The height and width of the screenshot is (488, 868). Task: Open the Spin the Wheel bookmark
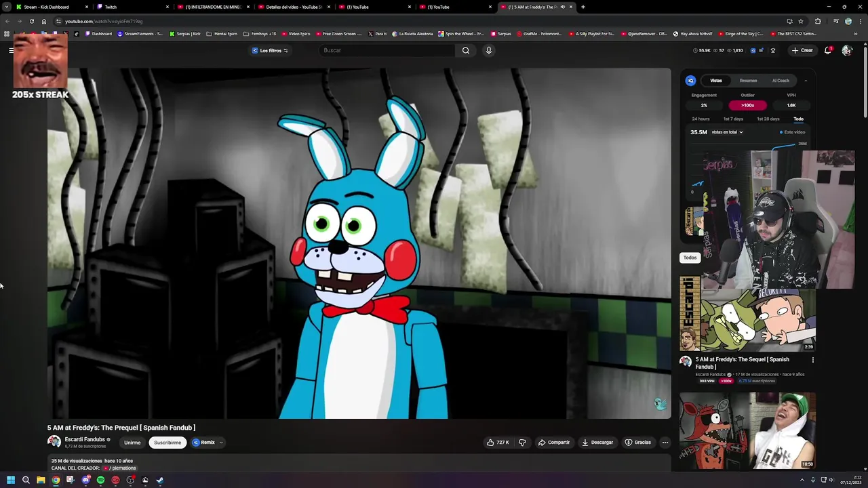tap(461, 33)
